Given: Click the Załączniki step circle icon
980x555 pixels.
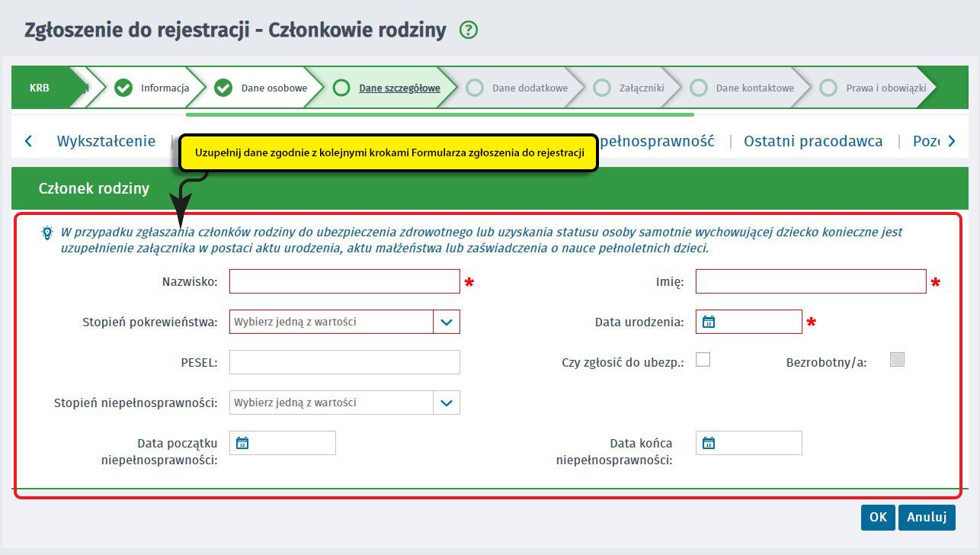Looking at the screenshot, I should [602, 88].
